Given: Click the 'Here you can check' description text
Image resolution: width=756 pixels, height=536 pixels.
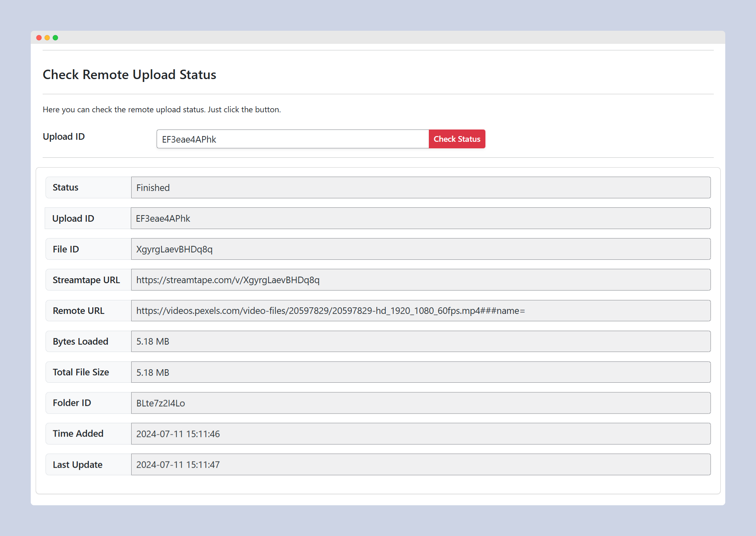Looking at the screenshot, I should click(x=162, y=109).
